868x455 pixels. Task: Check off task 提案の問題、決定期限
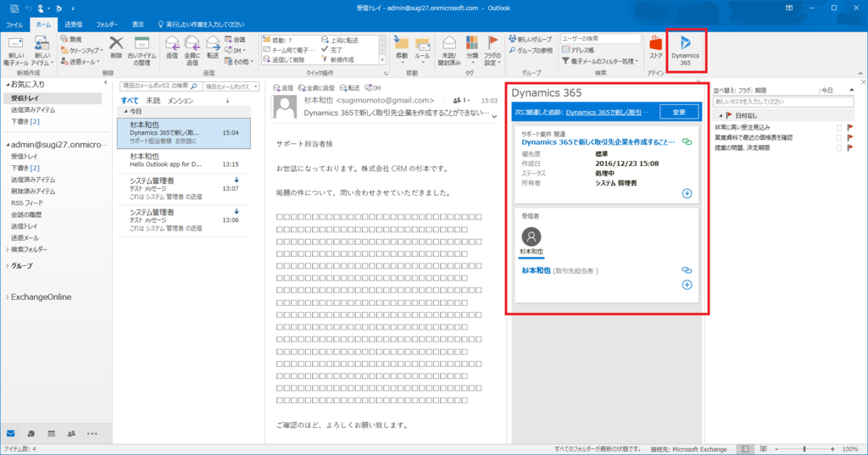click(x=839, y=147)
